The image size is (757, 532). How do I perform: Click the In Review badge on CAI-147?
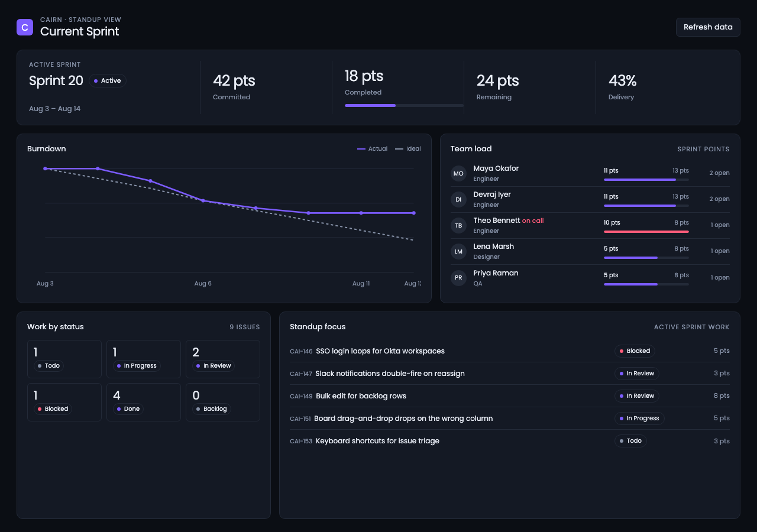coord(636,374)
